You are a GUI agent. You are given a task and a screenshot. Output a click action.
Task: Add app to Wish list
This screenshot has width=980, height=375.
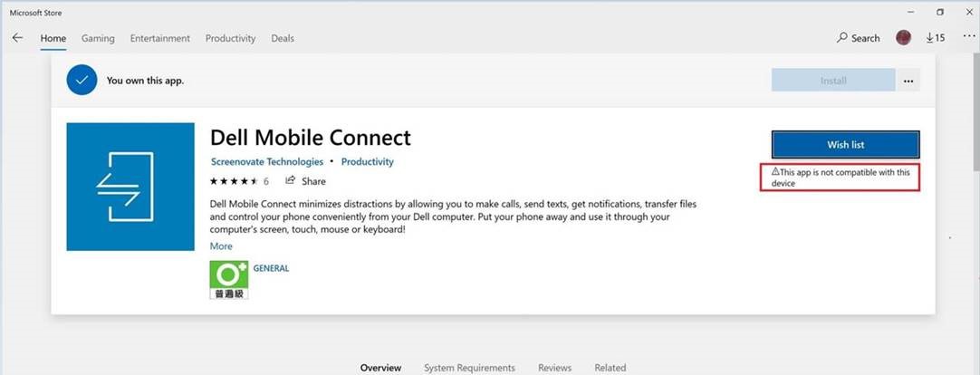point(845,145)
